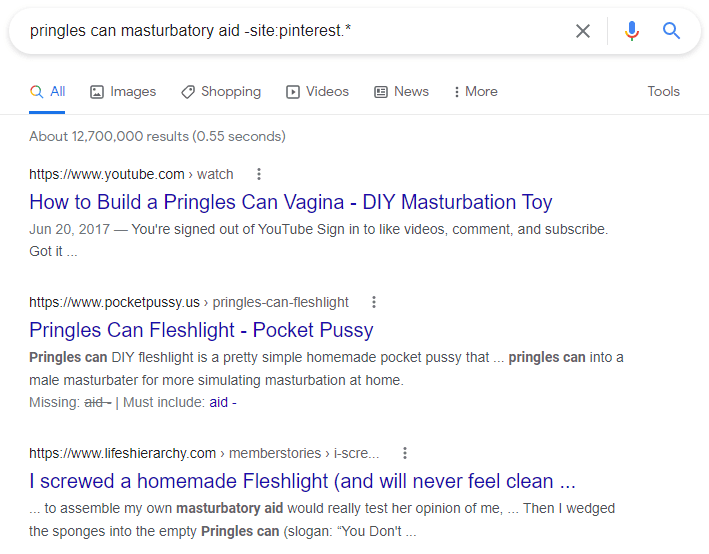Click the Shopping tag icon
This screenshot has height=554, width=709.
[x=188, y=92]
